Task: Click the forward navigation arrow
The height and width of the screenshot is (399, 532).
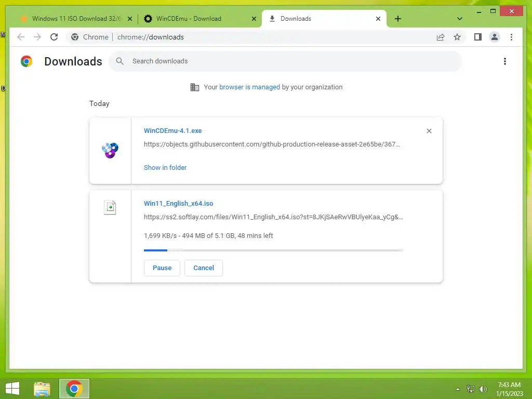Action: click(x=37, y=37)
